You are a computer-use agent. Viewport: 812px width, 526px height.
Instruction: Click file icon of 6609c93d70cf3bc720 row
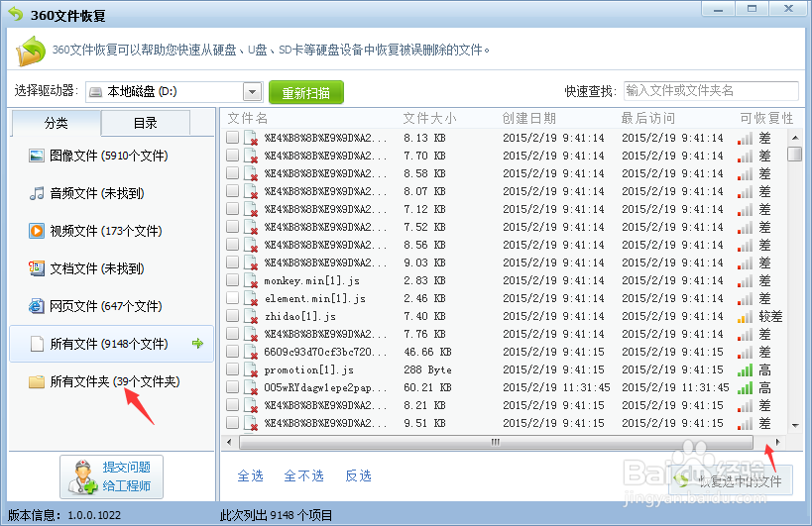[251, 353]
